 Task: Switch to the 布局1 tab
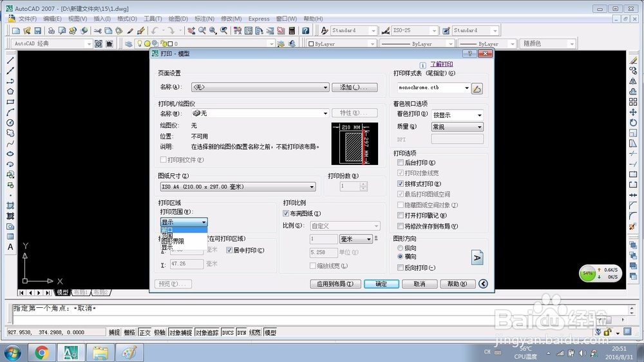(81, 292)
